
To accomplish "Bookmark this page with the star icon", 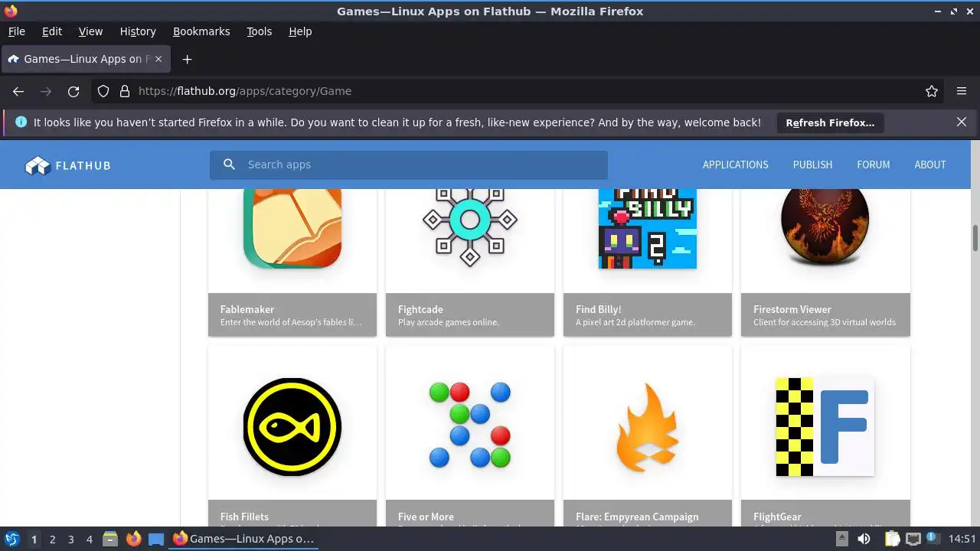I will [x=932, y=91].
